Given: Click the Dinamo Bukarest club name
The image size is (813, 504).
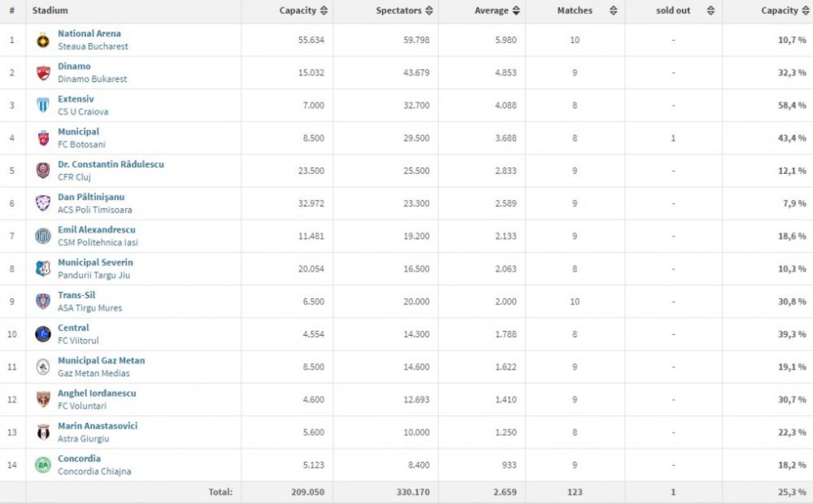Looking at the screenshot, I should pyautogui.click(x=92, y=79).
